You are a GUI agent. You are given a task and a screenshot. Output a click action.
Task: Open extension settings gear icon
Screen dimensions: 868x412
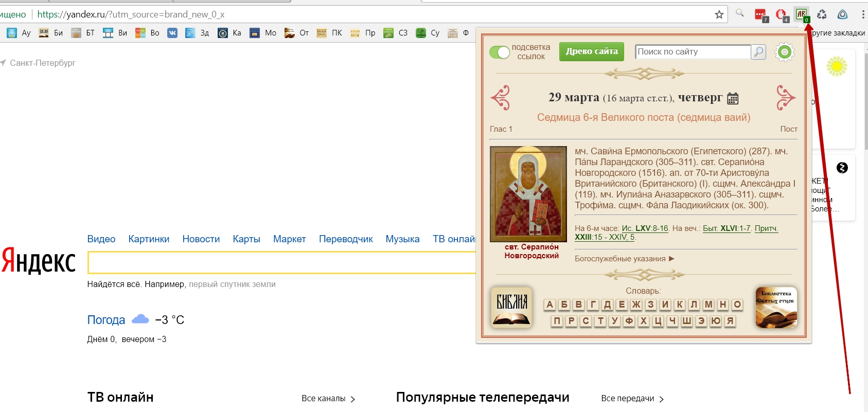(784, 52)
